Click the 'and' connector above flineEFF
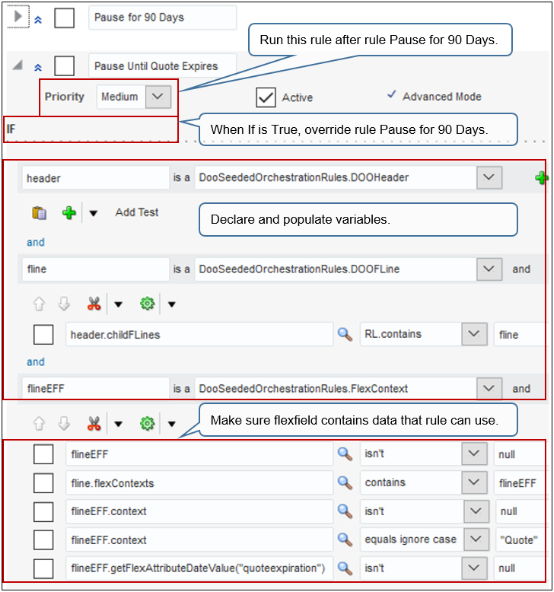This screenshot has width=554, height=592. (35, 362)
